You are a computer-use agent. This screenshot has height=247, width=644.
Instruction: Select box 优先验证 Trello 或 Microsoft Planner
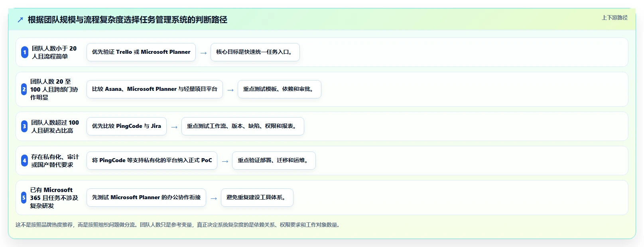pos(141,52)
